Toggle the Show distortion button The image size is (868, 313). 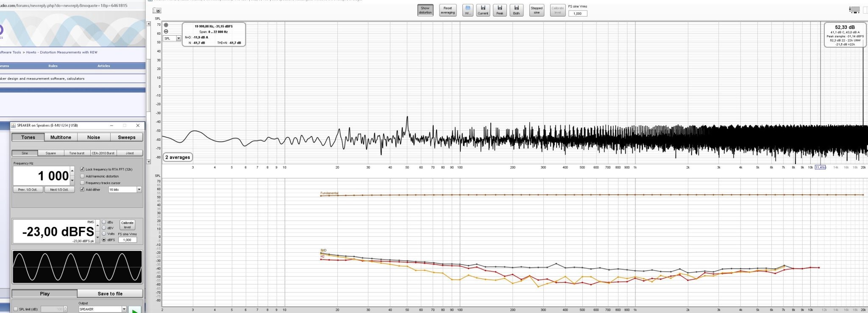coord(425,10)
